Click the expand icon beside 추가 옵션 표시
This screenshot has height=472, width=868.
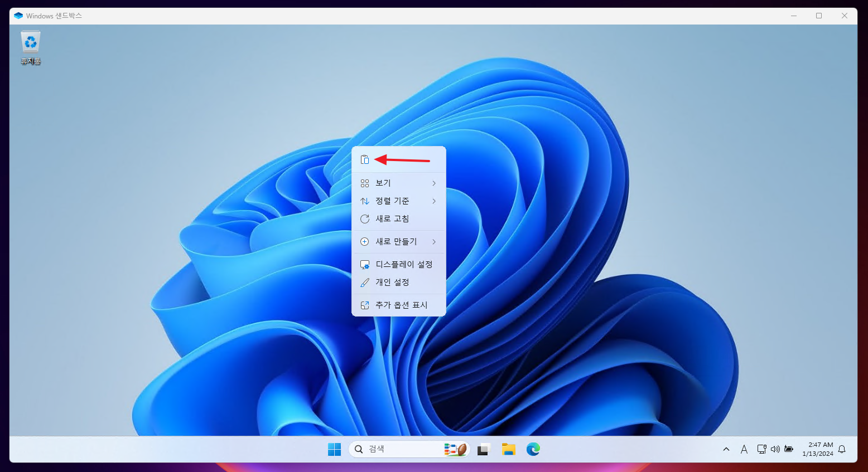[x=365, y=305]
